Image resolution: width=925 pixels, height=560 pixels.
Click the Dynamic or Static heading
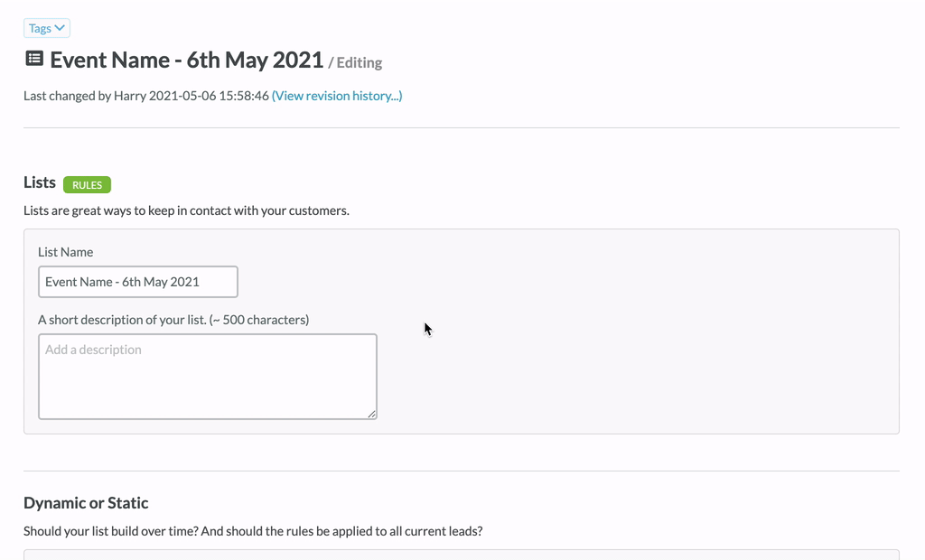(x=86, y=503)
